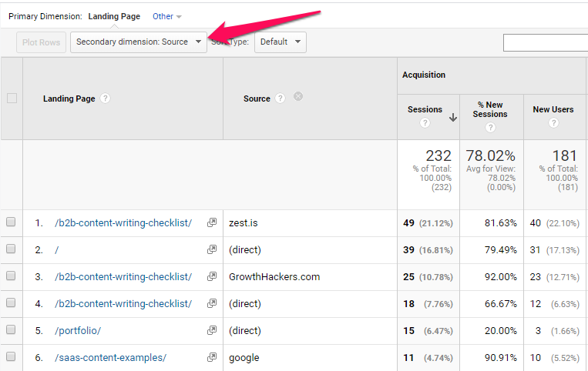588x371 pixels.
Task: Open the /saas-content-examples/ landing page link
Action: coord(110,358)
